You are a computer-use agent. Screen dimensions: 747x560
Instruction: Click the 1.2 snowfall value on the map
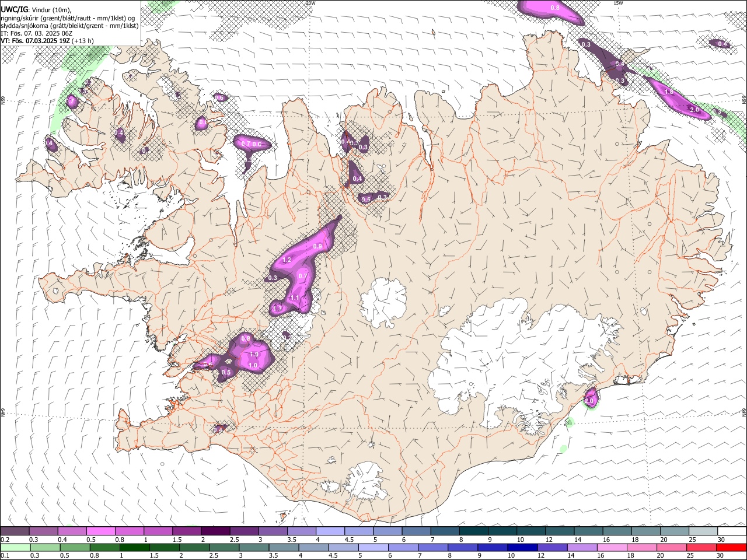click(x=287, y=260)
